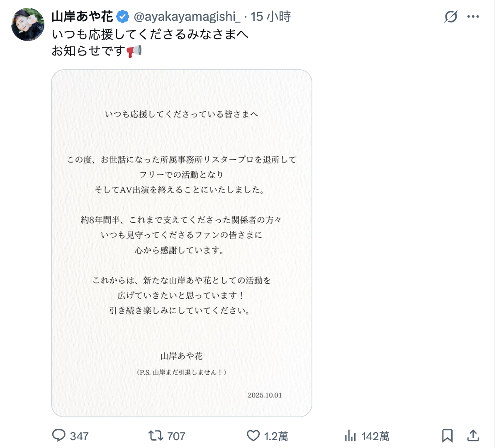Click the megaphone emoji after お知らせです
499x448 pixels.
click(x=134, y=51)
